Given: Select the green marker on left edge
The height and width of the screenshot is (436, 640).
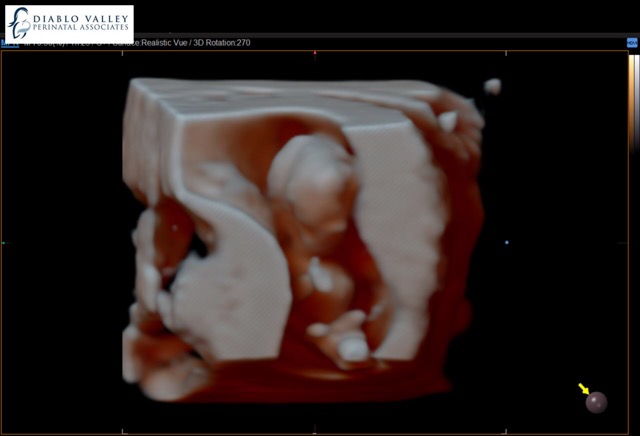Looking at the screenshot, I should (3, 242).
